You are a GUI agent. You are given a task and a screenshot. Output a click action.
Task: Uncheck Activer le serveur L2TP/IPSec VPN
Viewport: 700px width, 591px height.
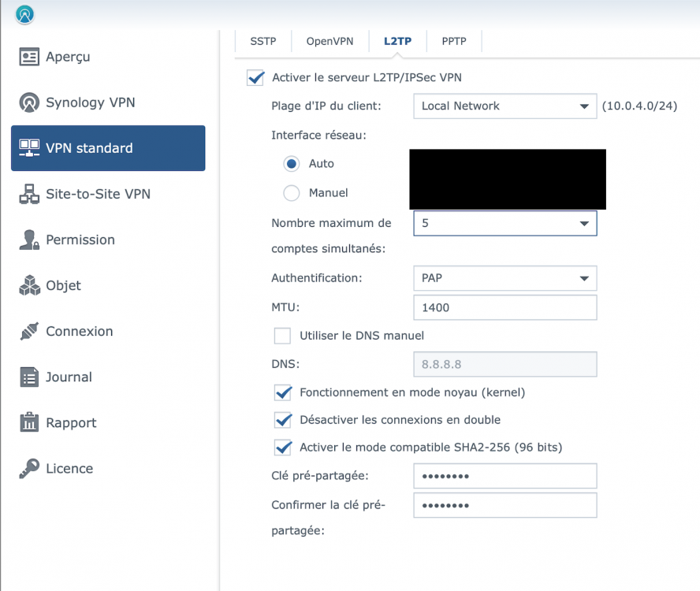point(255,77)
